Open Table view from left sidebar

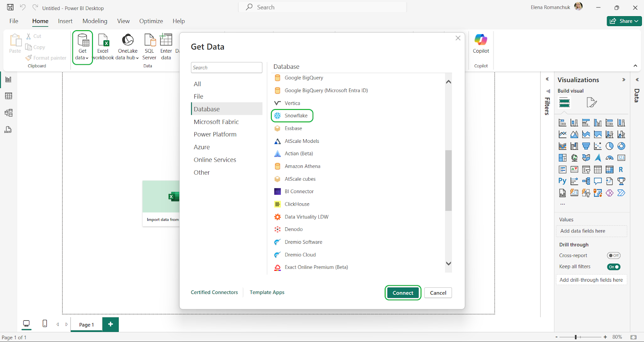(x=8, y=96)
